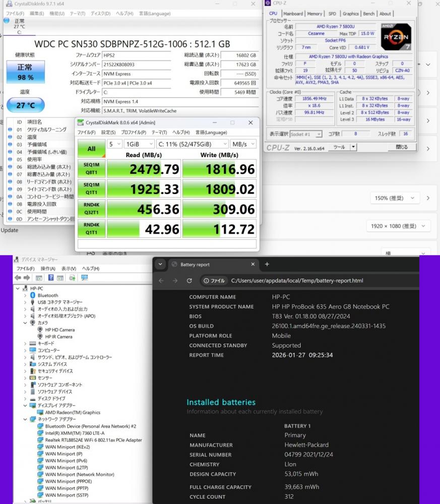Open a new browser tab with plus icon
The height and width of the screenshot is (504, 440).
tap(267, 264)
